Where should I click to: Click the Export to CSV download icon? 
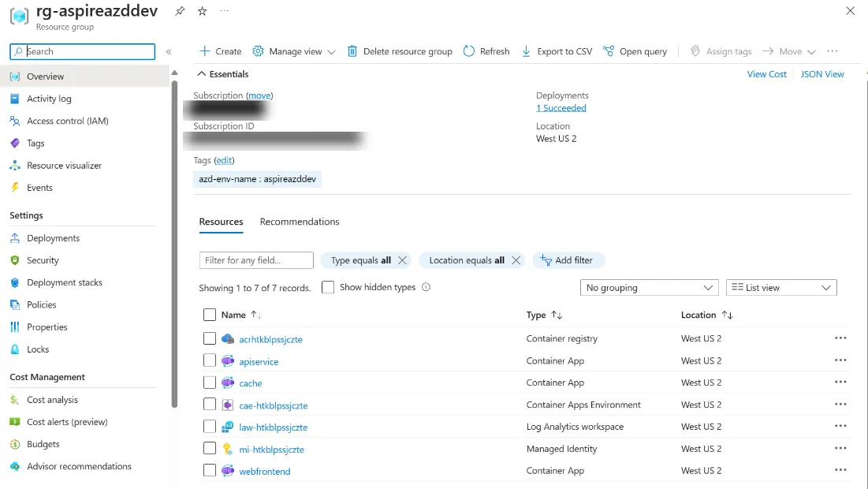pos(526,51)
